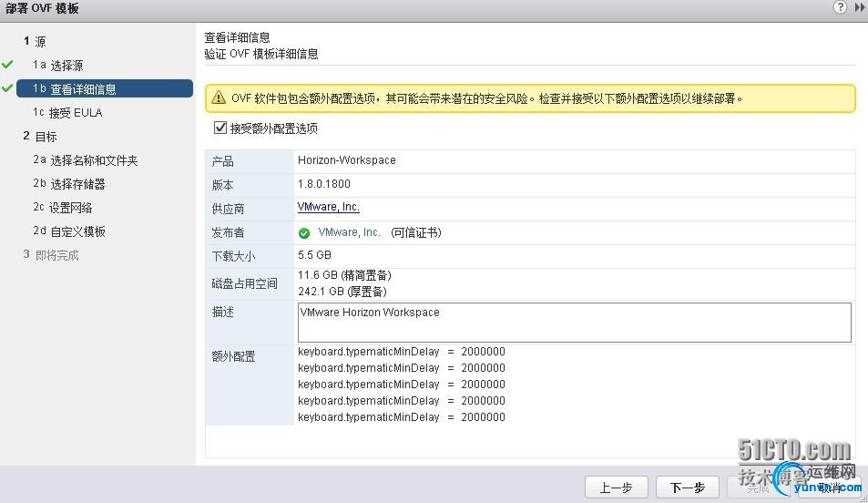
Task: Click the green trusted certificate checkmark icon
Action: point(304,233)
